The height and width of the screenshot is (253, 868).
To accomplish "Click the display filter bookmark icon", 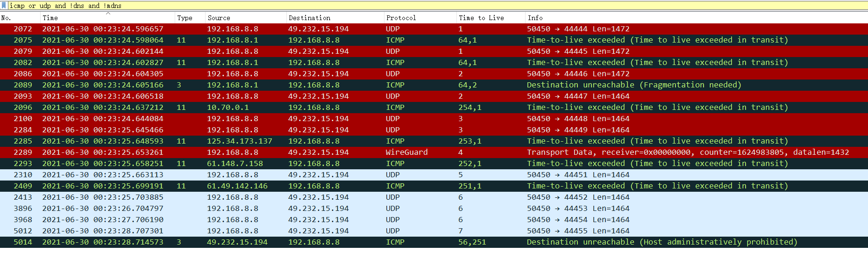I will [4, 6].
